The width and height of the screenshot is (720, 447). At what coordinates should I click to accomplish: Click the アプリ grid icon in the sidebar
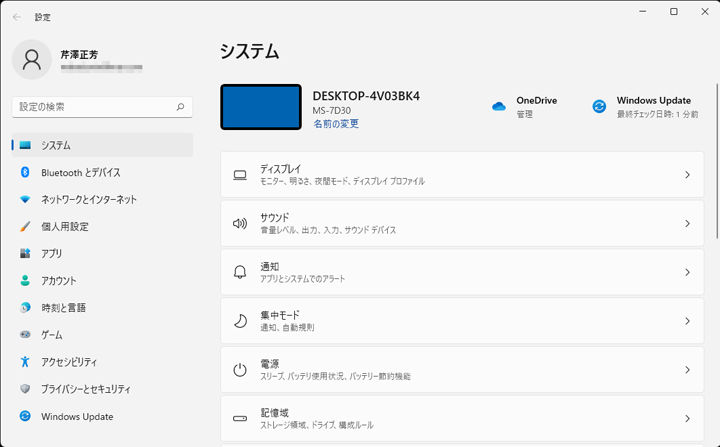pyautogui.click(x=25, y=253)
